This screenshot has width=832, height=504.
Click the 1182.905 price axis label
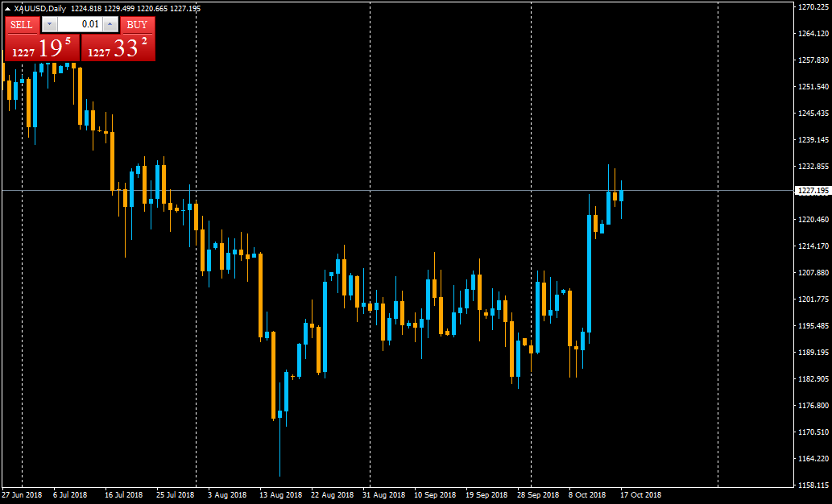point(813,378)
